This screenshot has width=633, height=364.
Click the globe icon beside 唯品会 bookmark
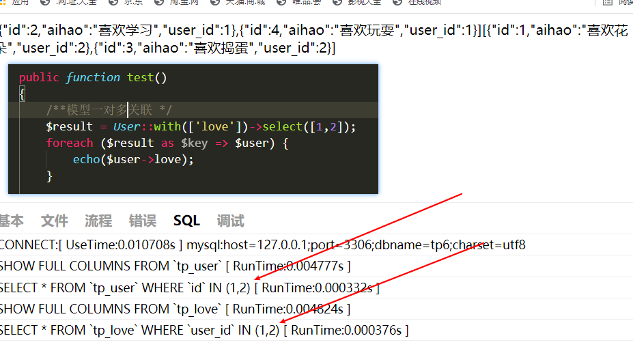point(281,2)
